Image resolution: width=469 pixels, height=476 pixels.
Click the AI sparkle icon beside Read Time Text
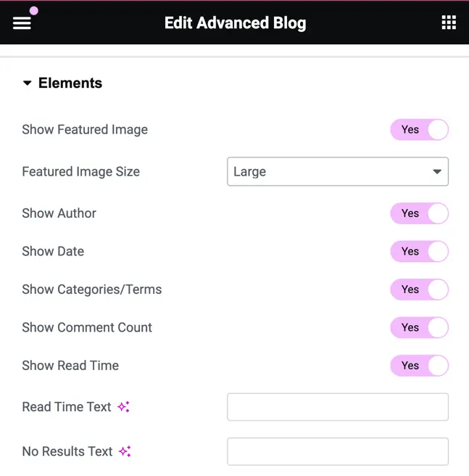[x=123, y=407]
